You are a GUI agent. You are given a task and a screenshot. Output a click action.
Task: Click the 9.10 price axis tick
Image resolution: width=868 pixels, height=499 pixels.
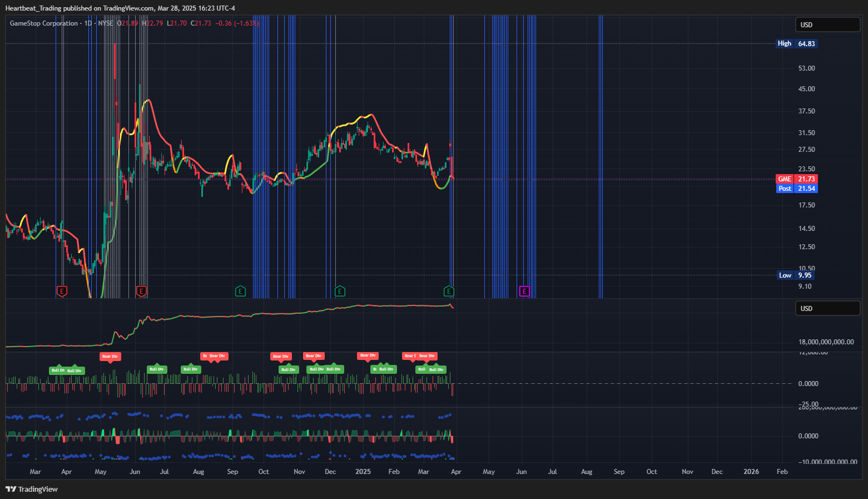coord(805,286)
